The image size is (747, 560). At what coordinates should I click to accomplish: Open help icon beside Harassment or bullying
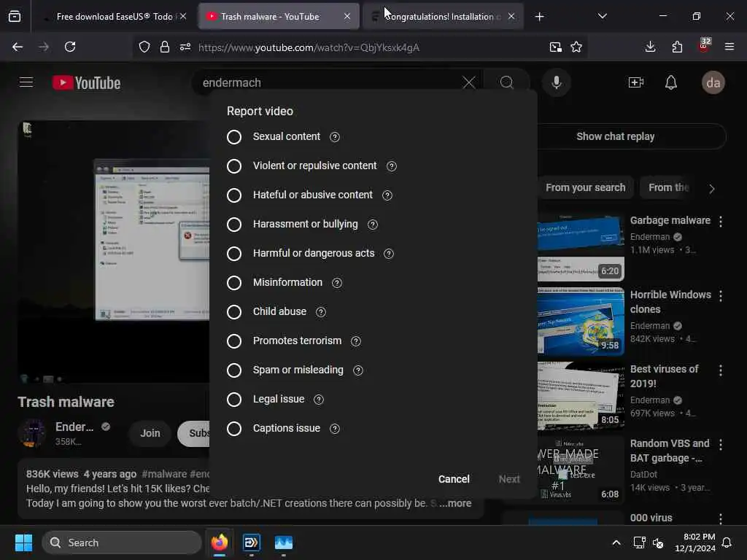[x=373, y=225]
